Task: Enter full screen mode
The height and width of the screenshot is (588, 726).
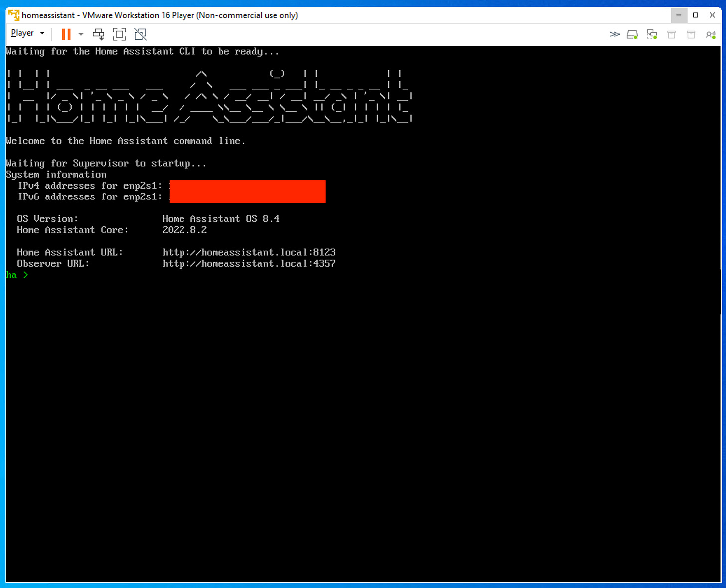Action: click(x=119, y=34)
